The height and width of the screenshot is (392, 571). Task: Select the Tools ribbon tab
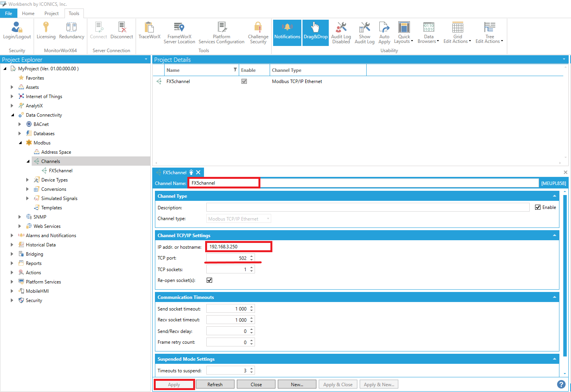tap(74, 13)
